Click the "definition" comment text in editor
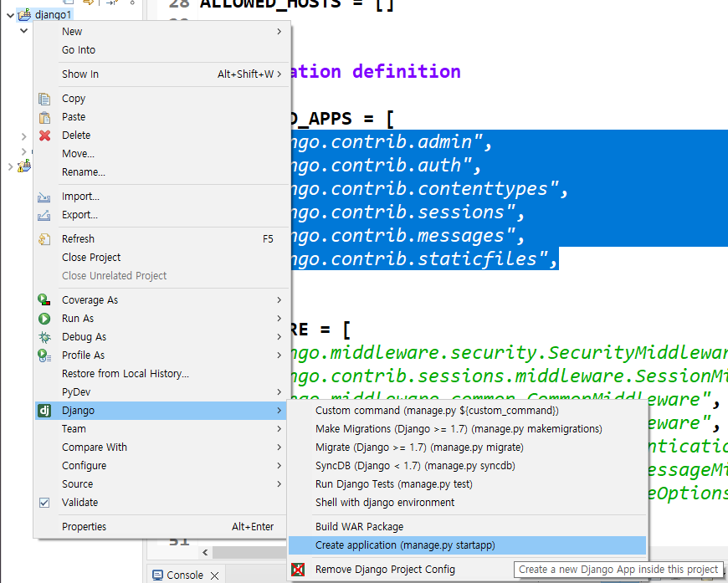728x583 pixels. [406, 72]
